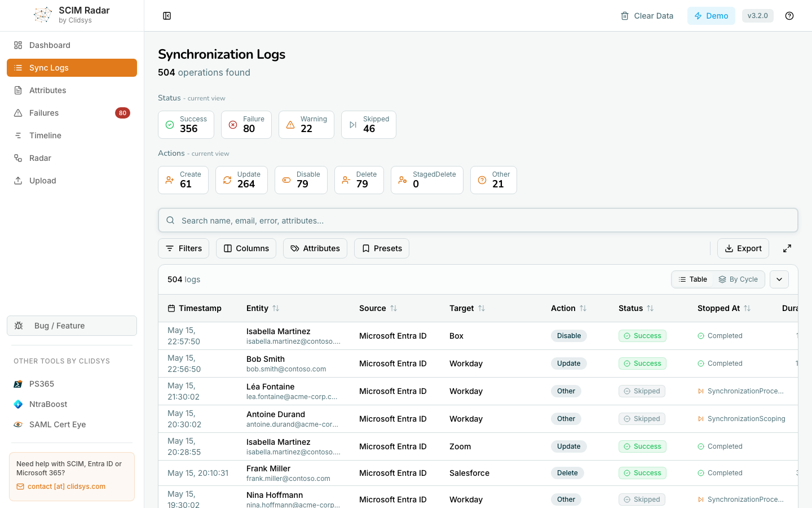This screenshot has height=508, width=812.
Task: Filter by Update action card
Action: click(241, 180)
